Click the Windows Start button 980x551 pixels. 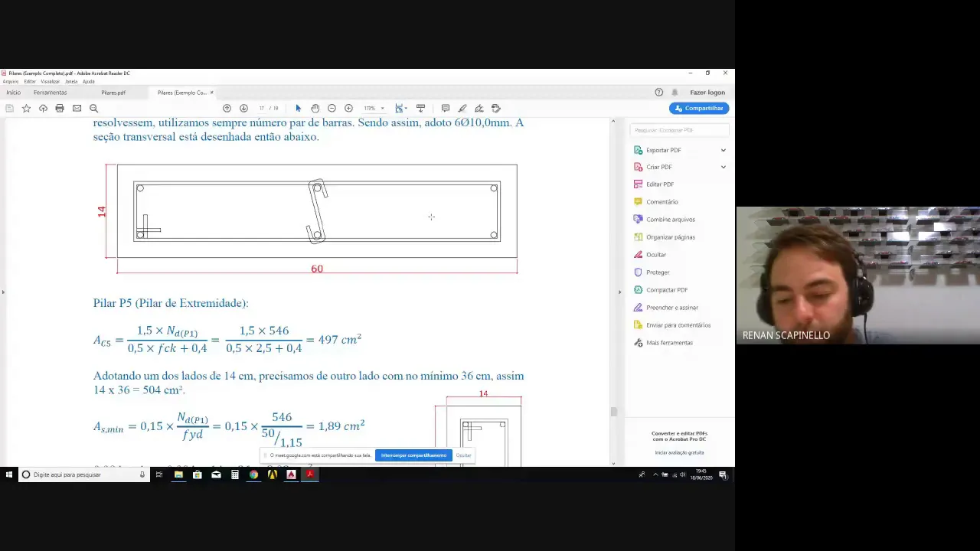click(9, 474)
